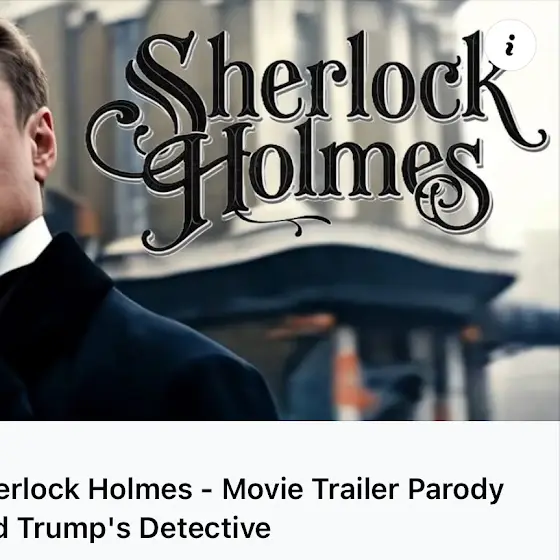Open the video info card icon
Screen dimensions: 560x560
point(510,45)
